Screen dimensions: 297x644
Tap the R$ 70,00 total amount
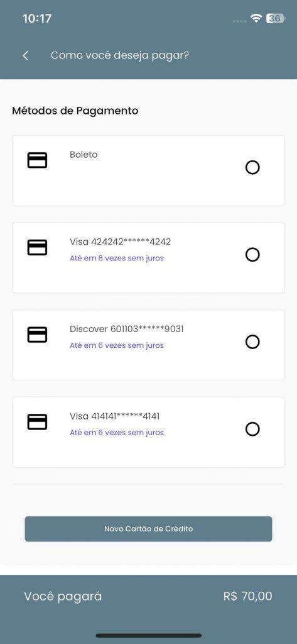click(x=248, y=596)
